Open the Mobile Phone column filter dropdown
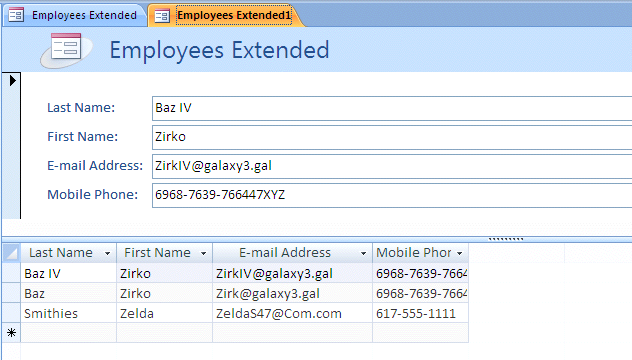 [459, 253]
